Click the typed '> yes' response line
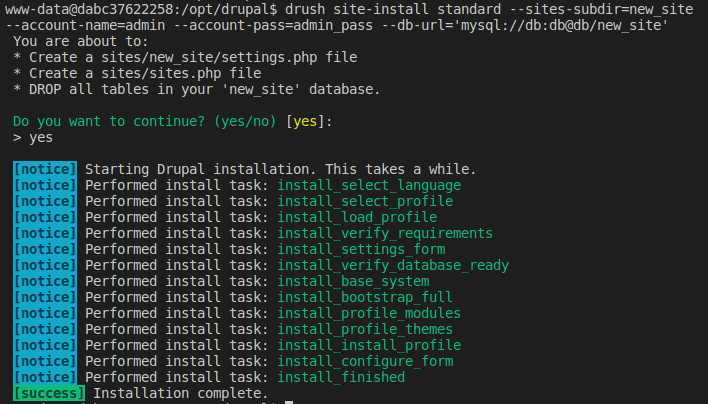Screen dimensions: 708x404 33,137
